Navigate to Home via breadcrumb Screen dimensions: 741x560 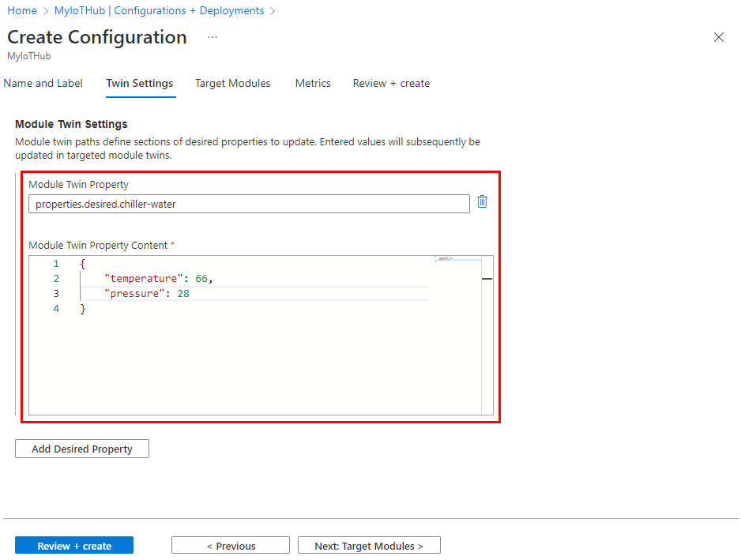click(x=21, y=10)
